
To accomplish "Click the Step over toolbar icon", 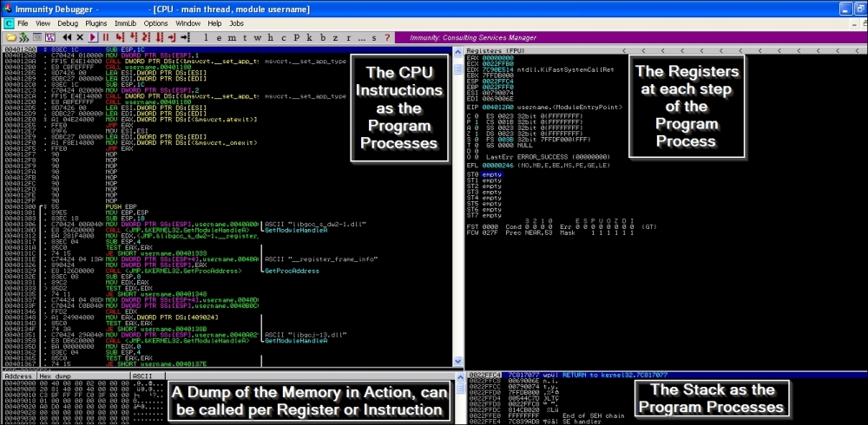I will [133, 37].
